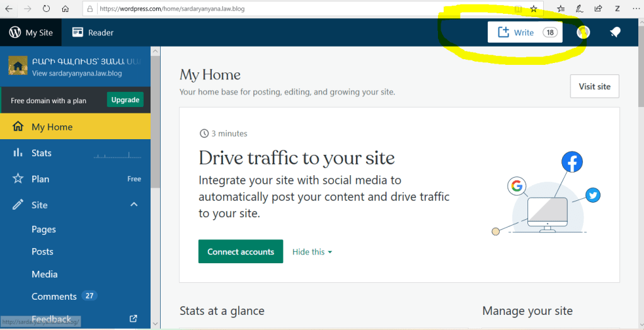Collapse the Site section chevron
The width and height of the screenshot is (644, 330).
(134, 205)
